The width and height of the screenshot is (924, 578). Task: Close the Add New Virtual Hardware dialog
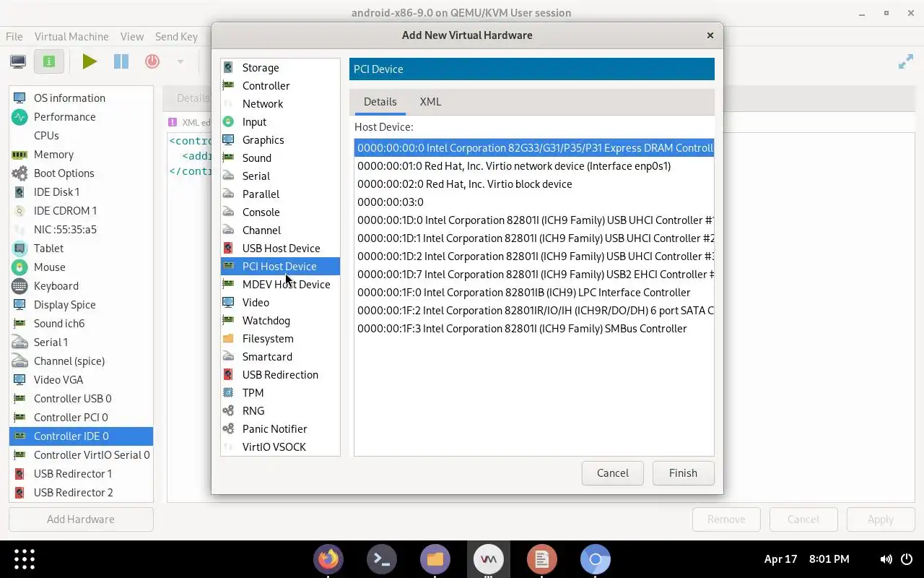point(710,35)
